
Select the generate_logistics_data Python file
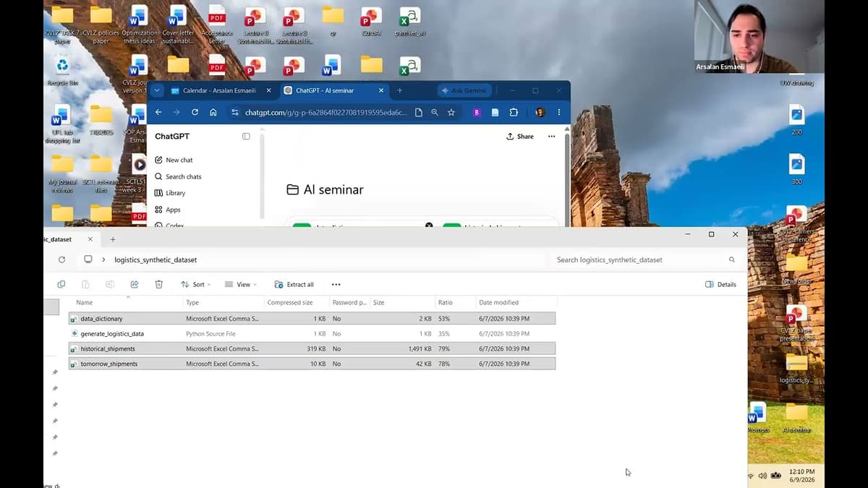tap(312, 333)
